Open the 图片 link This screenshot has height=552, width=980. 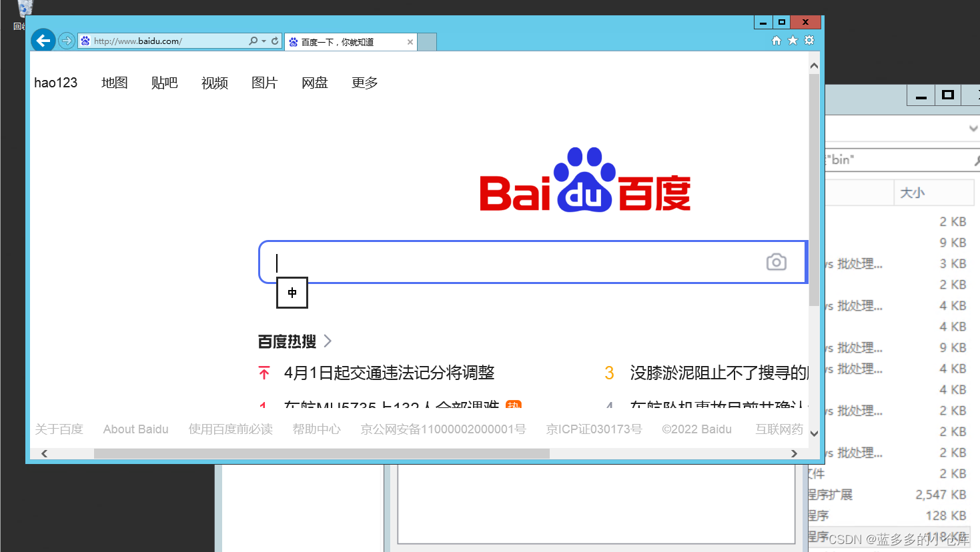tap(265, 83)
